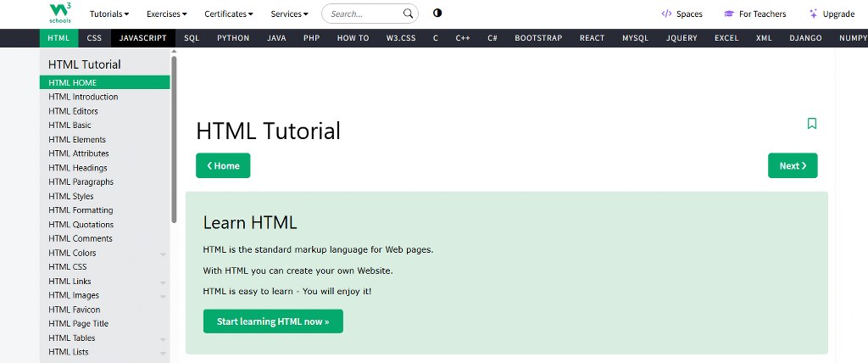
Task: Click the search magnifier icon
Action: (408, 14)
